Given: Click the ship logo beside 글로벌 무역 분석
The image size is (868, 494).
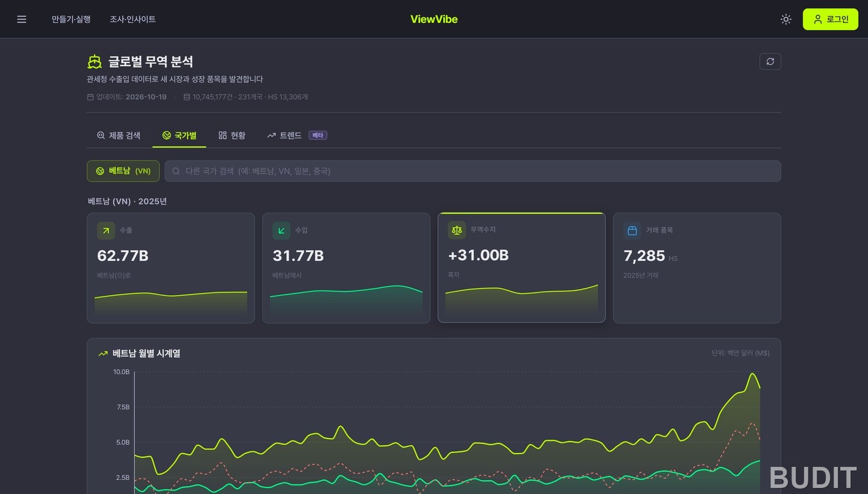Looking at the screenshot, I should click(95, 61).
